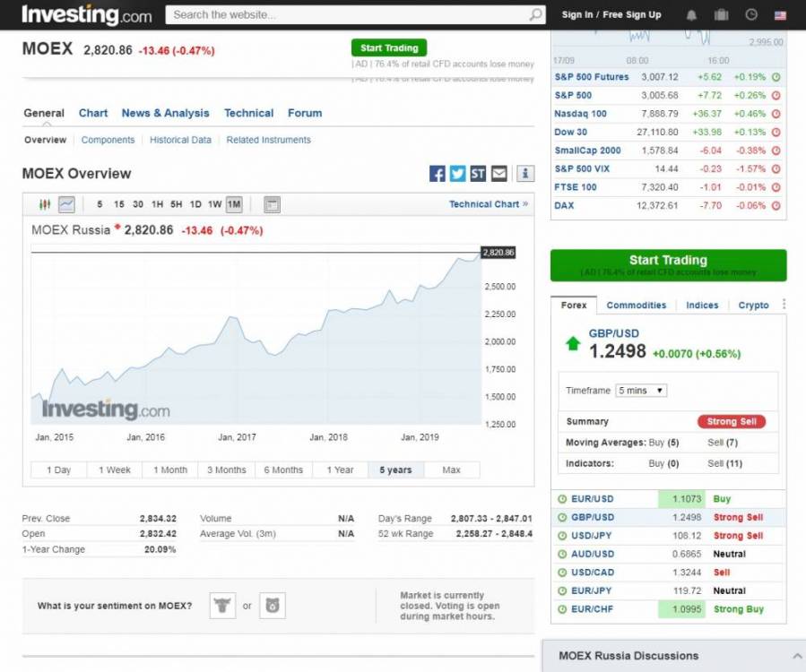Open the Historical Data sub-tab

(180, 140)
